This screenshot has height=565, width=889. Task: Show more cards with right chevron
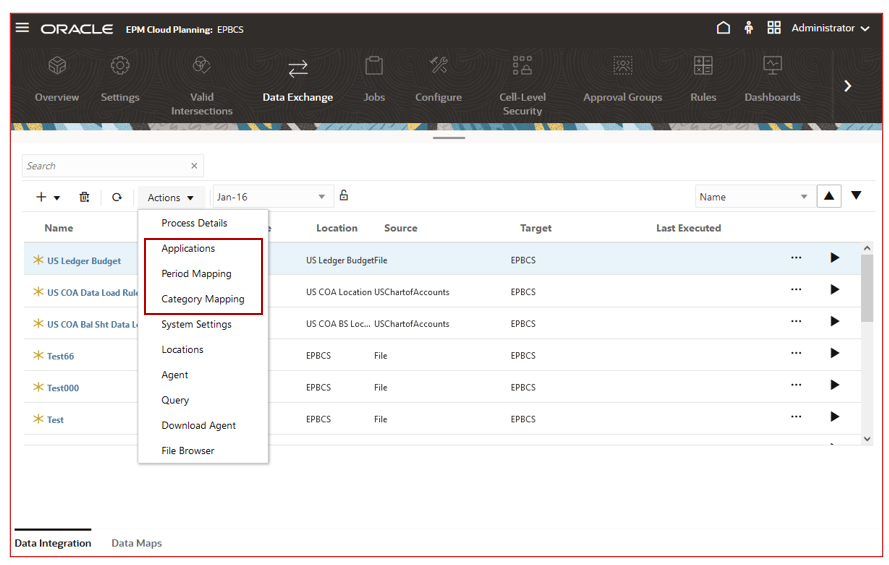[847, 86]
